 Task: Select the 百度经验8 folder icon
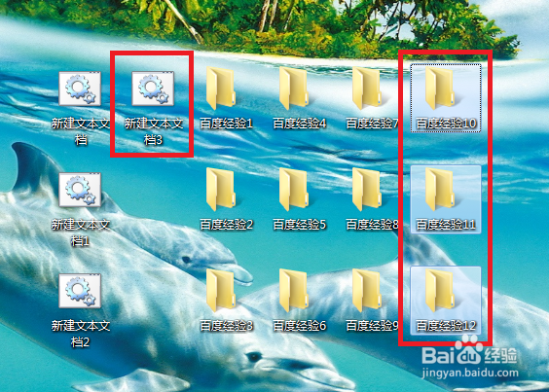368,190
